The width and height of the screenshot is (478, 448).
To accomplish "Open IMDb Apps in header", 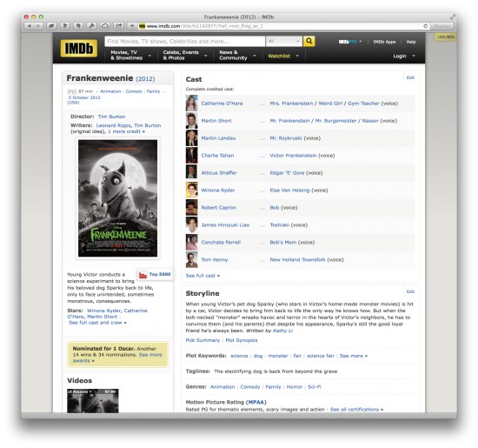I will (x=384, y=42).
